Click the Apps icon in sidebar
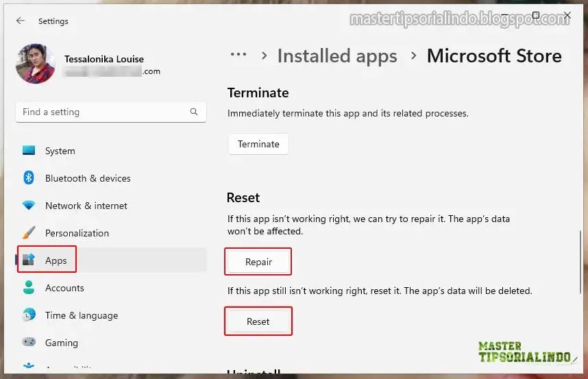 pyautogui.click(x=29, y=260)
